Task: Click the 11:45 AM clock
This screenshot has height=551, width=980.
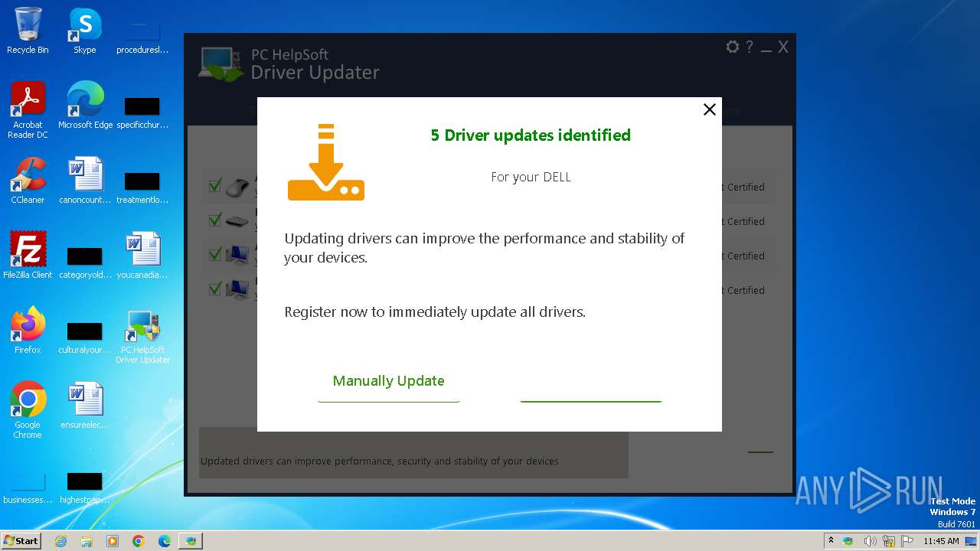Action: pyautogui.click(x=941, y=541)
